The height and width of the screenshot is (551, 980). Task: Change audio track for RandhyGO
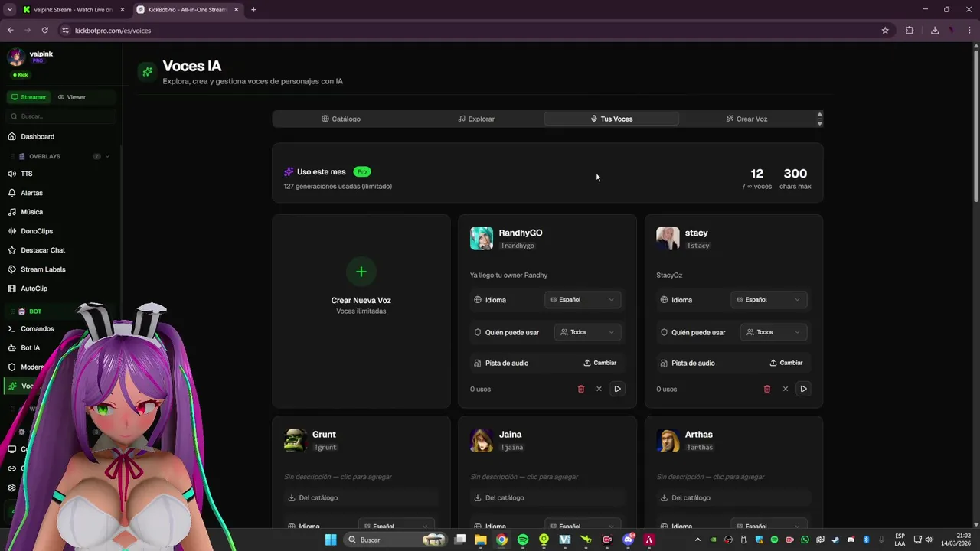click(x=599, y=363)
